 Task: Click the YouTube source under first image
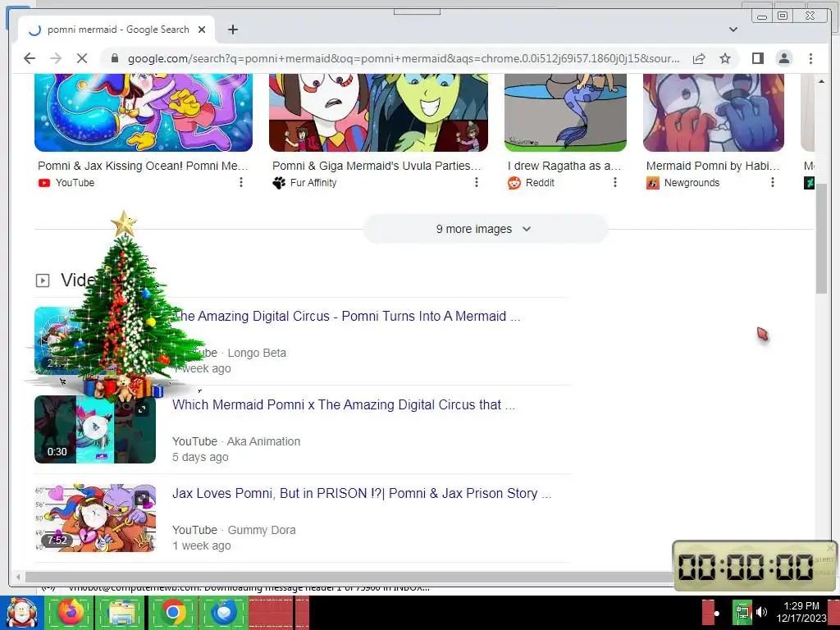pyautogui.click(x=75, y=183)
